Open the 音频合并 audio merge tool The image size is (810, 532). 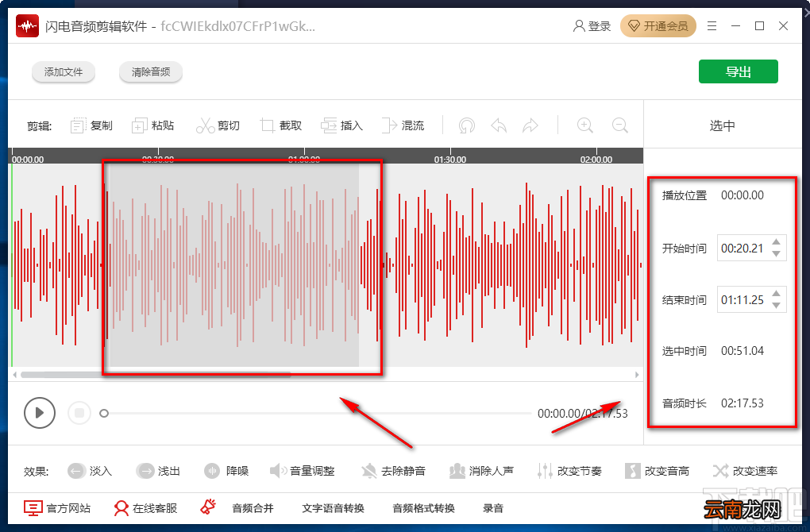(x=253, y=508)
